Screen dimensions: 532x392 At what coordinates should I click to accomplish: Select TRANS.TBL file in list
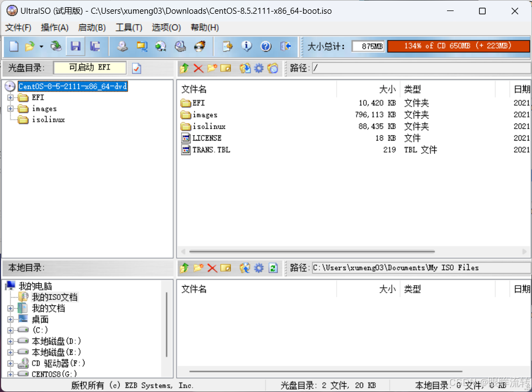[211, 150]
